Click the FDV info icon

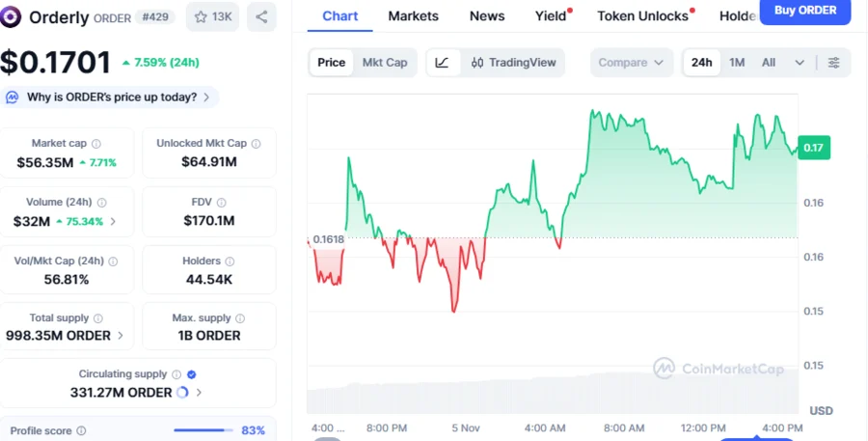pos(224,203)
